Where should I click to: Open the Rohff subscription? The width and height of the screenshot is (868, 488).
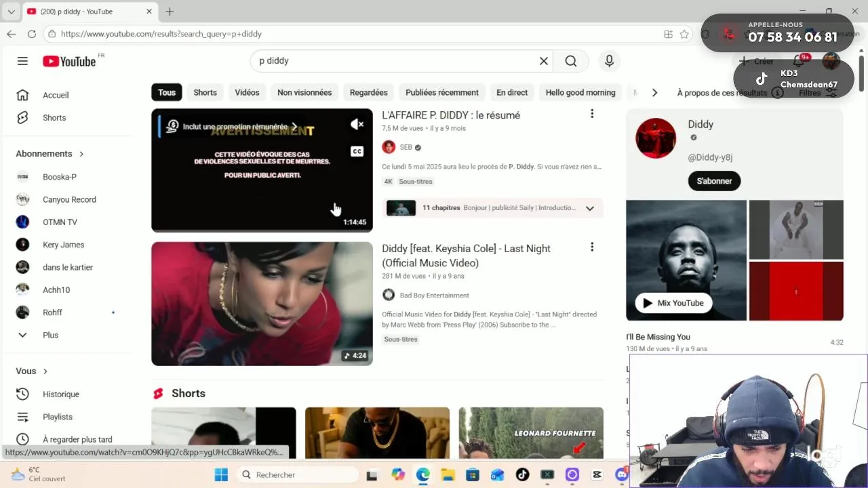point(66,312)
